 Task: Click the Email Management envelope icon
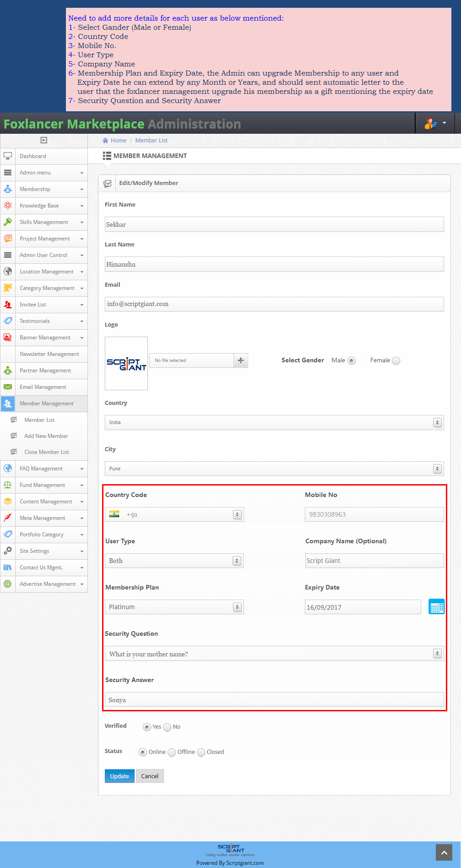click(8, 387)
